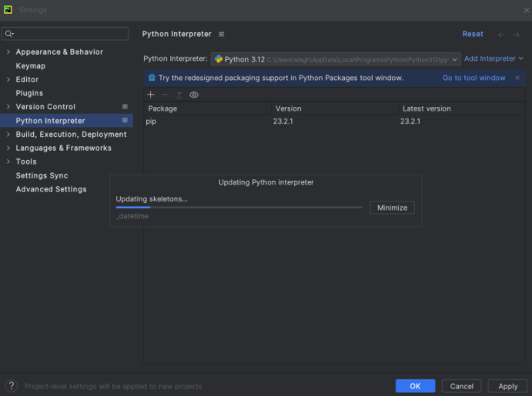
Task: Expand Appearance & Behavior
Action: click(8, 52)
